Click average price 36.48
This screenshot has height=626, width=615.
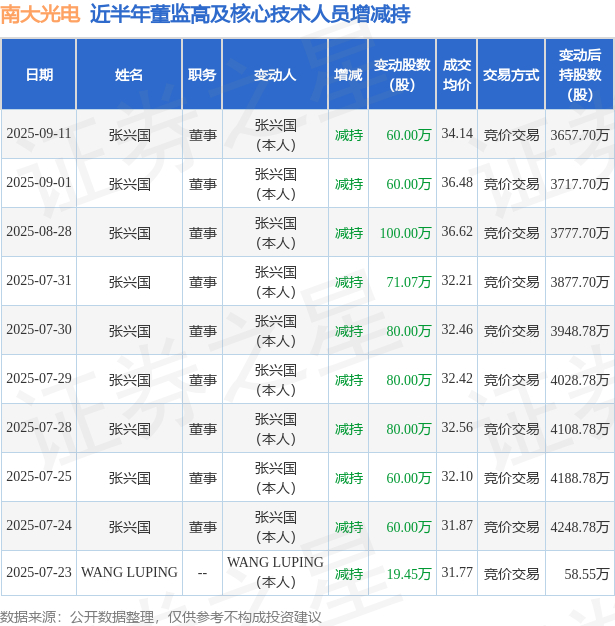tap(457, 182)
